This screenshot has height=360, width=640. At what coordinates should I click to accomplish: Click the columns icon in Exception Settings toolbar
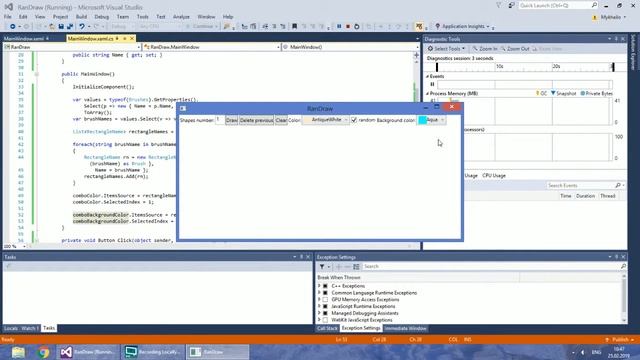pos(356,267)
